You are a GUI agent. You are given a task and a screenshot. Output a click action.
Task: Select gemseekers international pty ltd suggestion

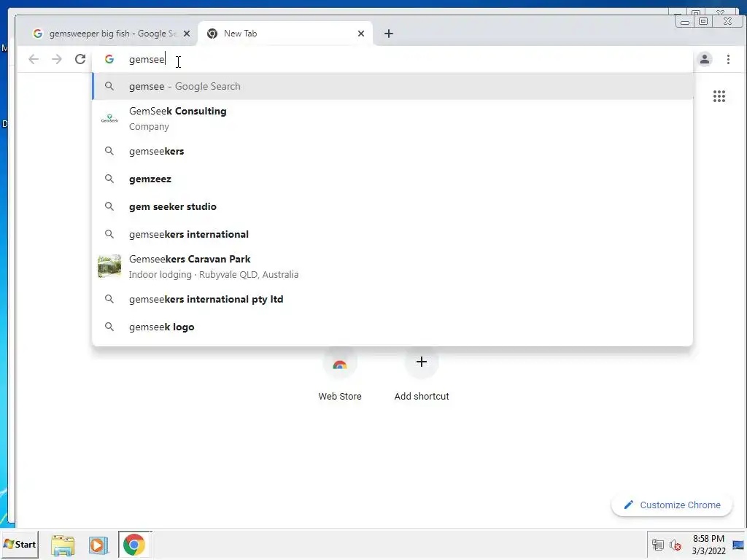coord(392,300)
